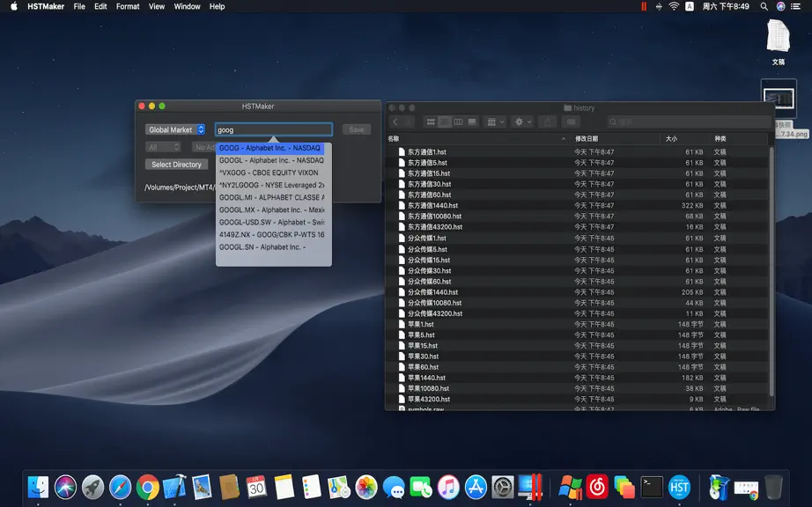
Task: Open Xcode hammer icon in dock
Action: pyautogui.click(x=174, y=488)
